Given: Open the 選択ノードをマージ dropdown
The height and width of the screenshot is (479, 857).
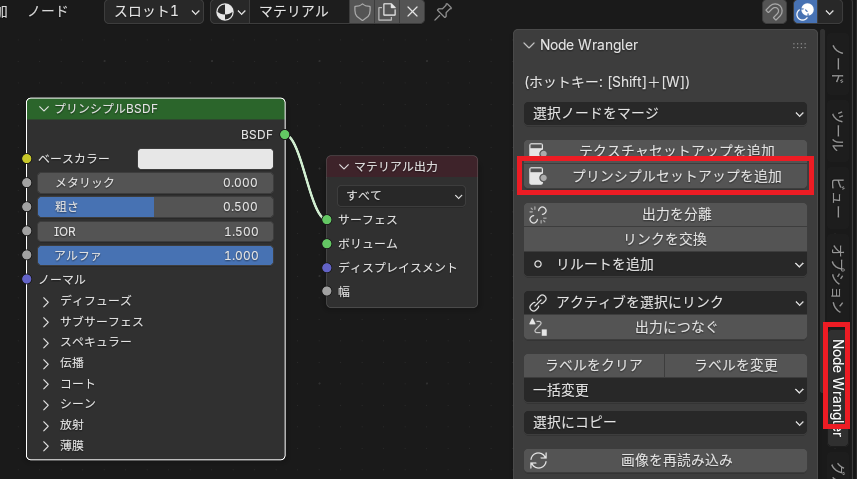Looking at the screenshot, I should [x=665, y=114].
